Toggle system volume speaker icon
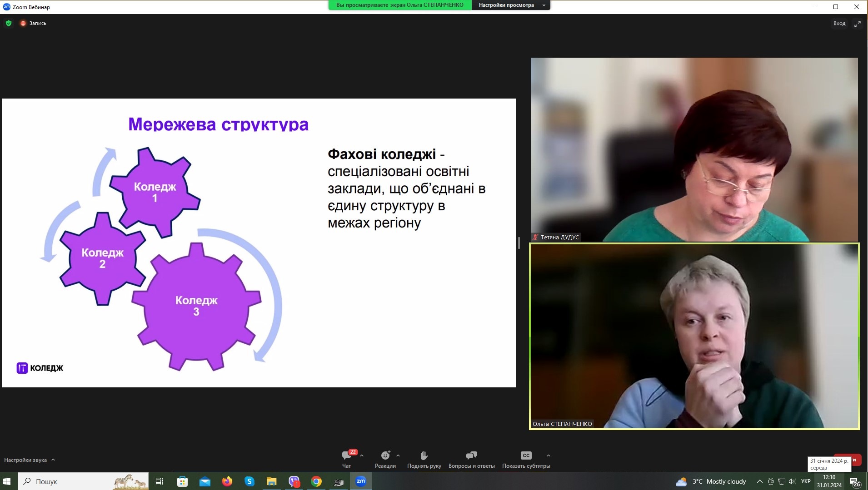The height and width of the screenshot is (490, 868). coord(792,481)
